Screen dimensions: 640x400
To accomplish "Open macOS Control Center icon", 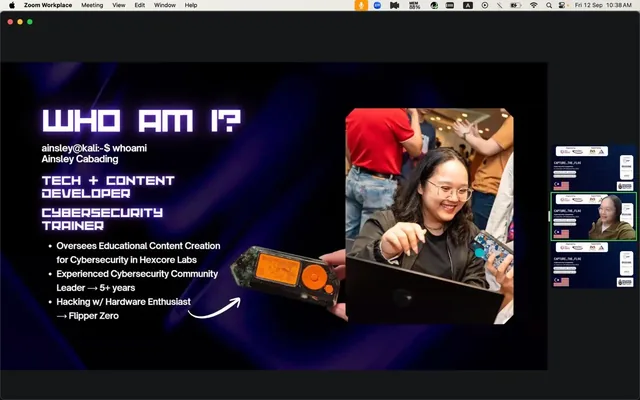I will (562, 5).
